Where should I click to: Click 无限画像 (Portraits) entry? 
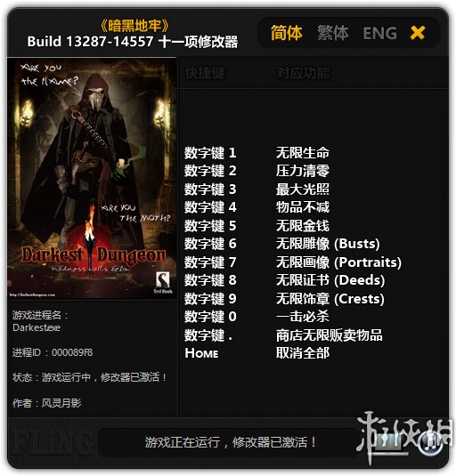[338, 262]
